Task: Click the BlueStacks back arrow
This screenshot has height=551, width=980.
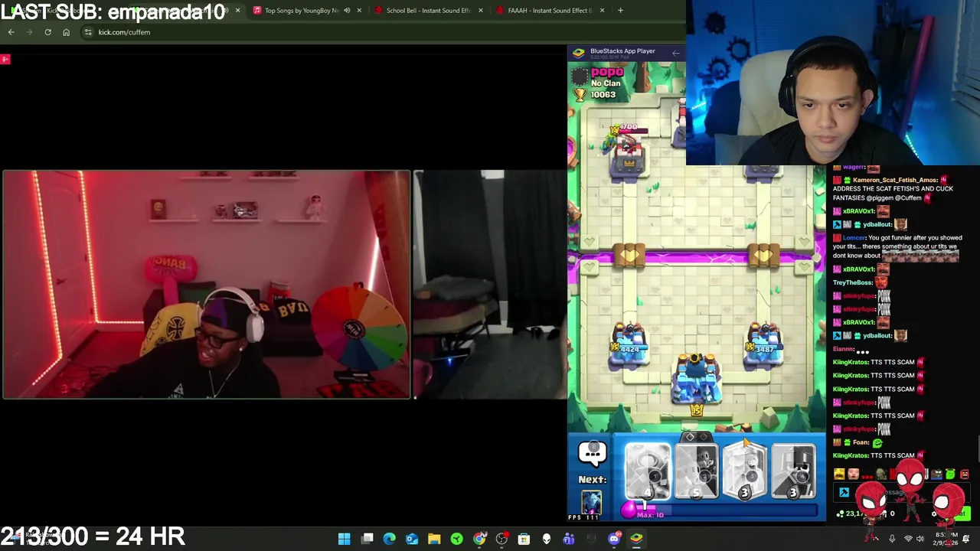Action: click(675, 53)
